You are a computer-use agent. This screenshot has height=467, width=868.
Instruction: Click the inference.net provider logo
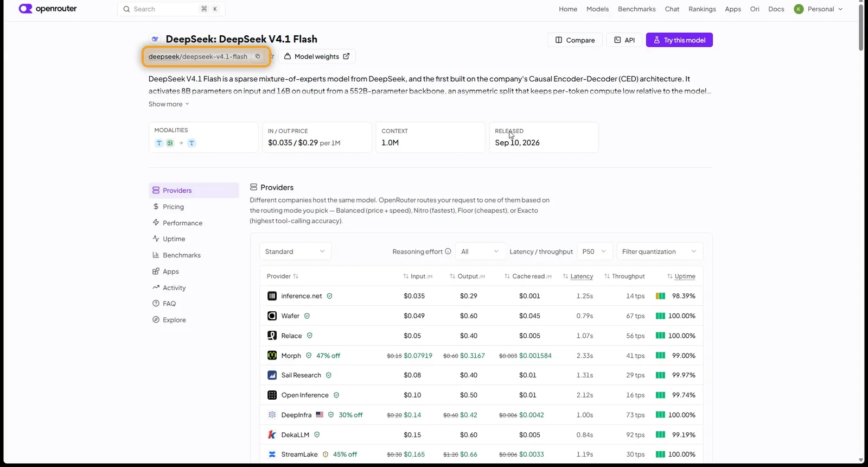272,296
